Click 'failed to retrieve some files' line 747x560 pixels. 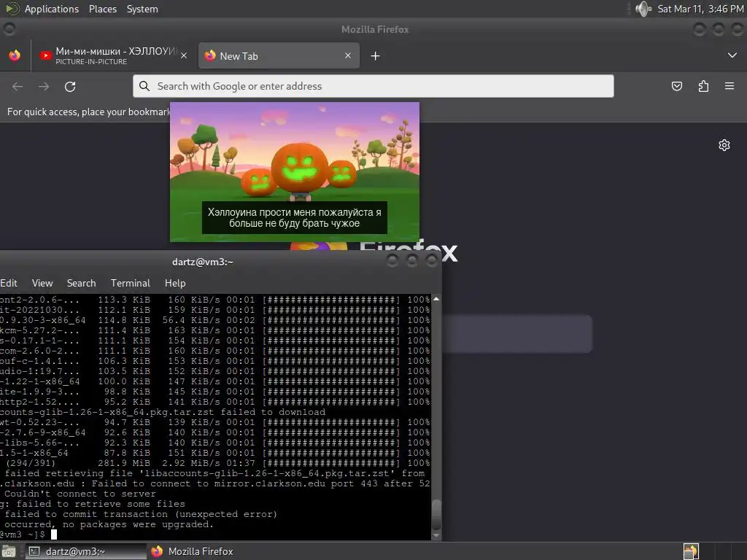tap(93, 504)
